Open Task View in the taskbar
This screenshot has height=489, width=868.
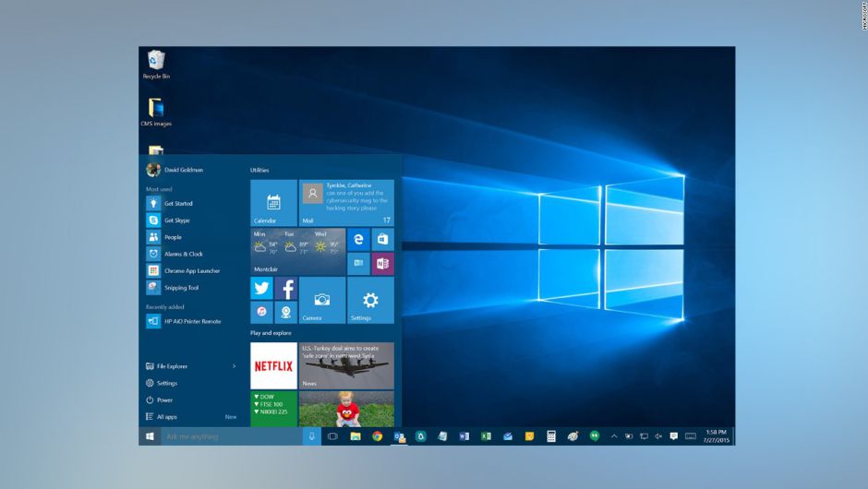[x=332, y=436]
